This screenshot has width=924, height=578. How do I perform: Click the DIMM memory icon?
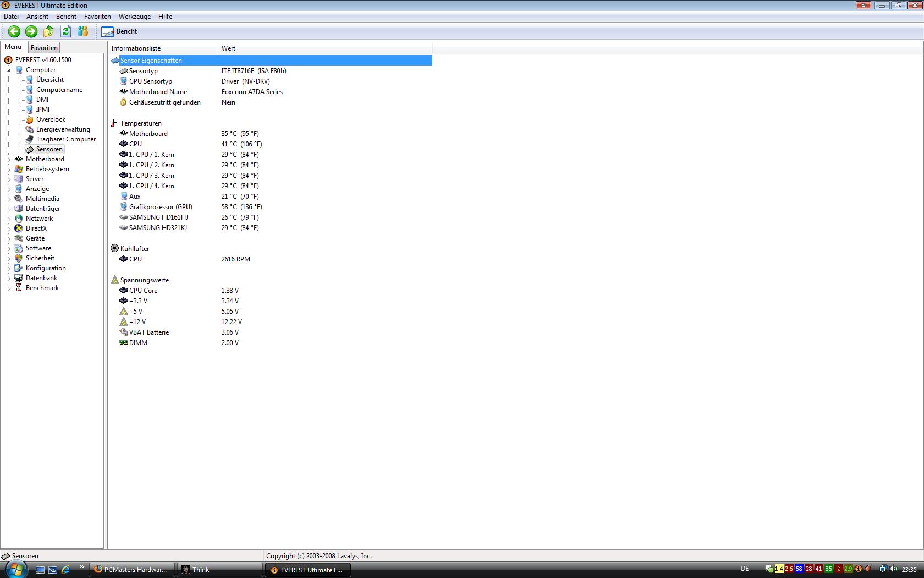point(124,343)
